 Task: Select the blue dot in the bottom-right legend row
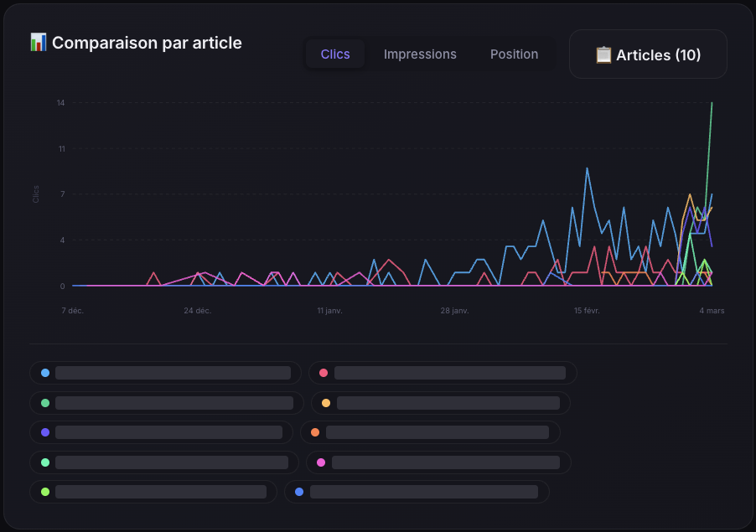click(x=298, y=492)
